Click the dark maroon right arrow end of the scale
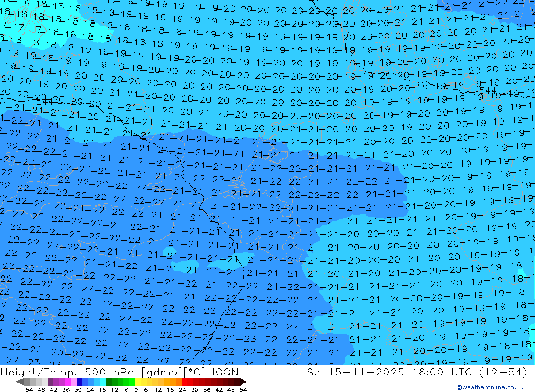Viewport: 535px width, 392px height. (243, 382)
